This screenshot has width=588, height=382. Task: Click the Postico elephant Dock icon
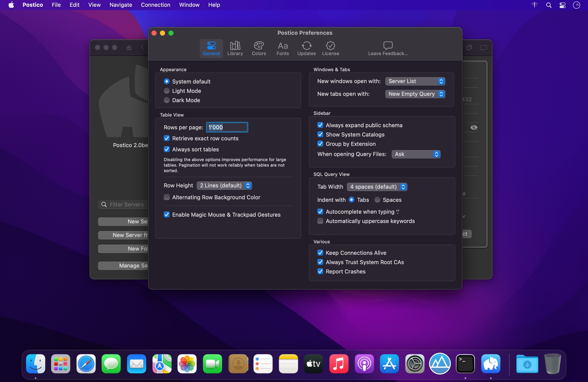[x=490, y=364]
